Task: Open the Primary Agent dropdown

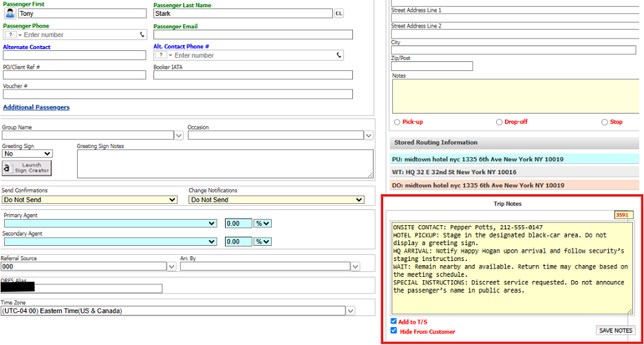Action: pos(110,223)
